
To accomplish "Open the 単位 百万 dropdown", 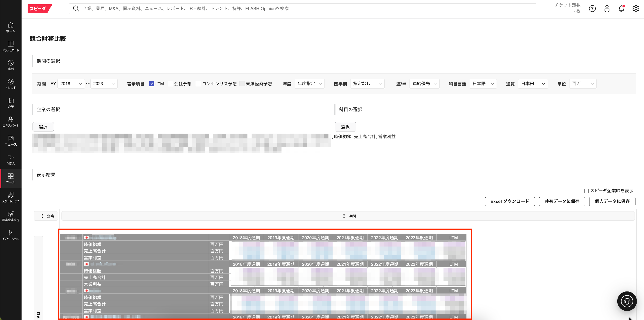I will (x=583, y=84).
